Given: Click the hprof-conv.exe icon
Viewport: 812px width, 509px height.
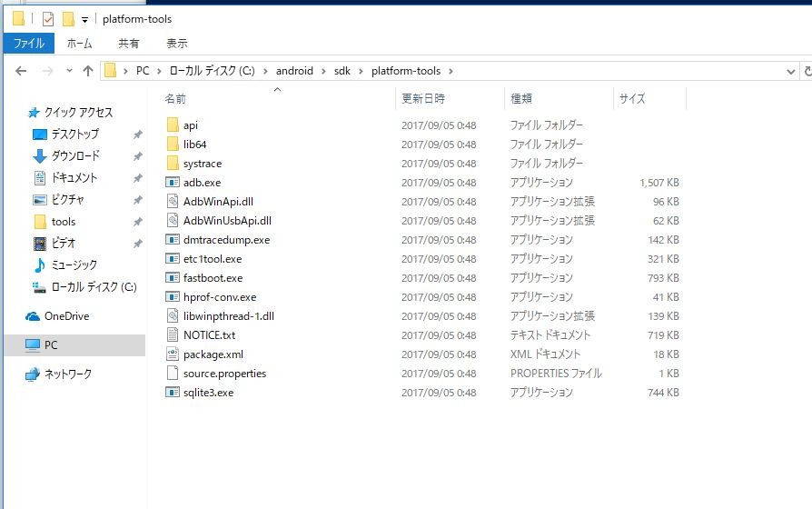Looking at the screenshot, I should coord(173,296).
